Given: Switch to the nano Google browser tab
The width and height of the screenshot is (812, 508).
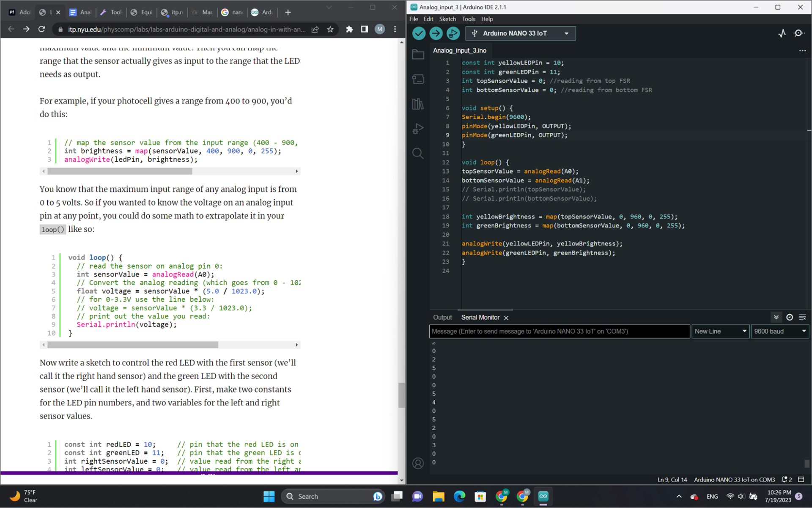Looking at the screenshot, I should (232, 13).
